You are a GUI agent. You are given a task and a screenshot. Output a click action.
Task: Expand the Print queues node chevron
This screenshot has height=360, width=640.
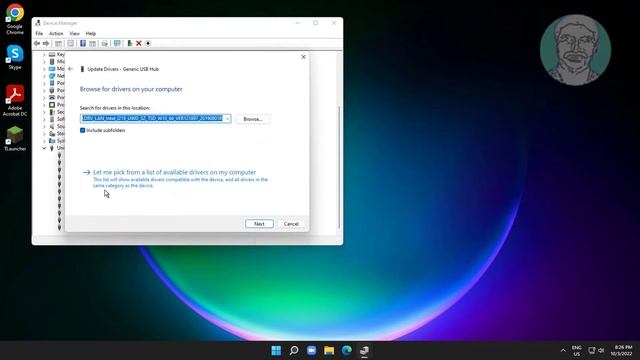coord(44,98)
